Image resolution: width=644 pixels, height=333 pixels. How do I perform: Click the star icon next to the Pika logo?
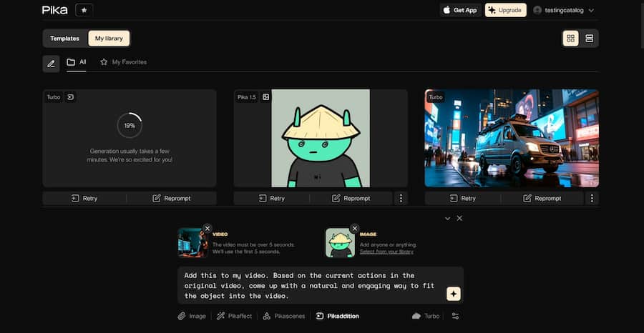(x=84, y=10)
